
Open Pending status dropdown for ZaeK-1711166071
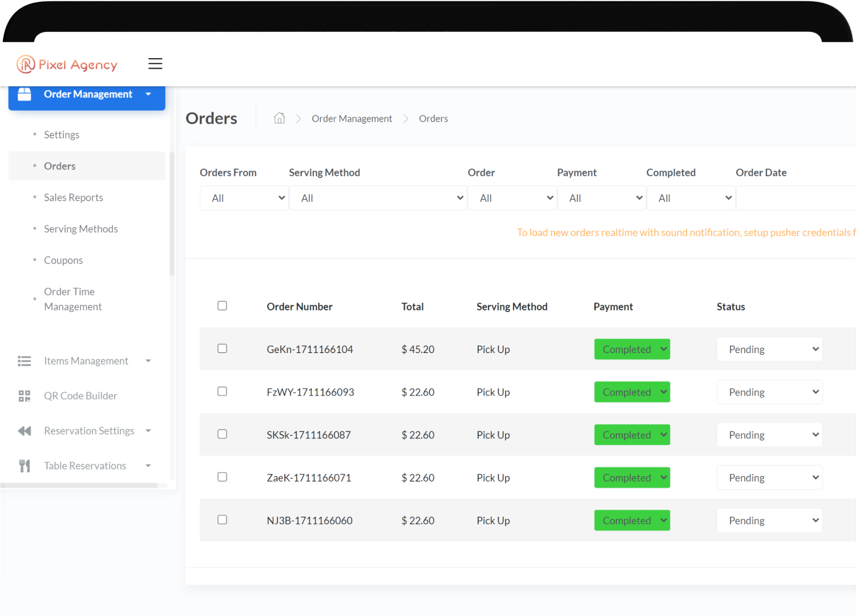tap(769, 477)
